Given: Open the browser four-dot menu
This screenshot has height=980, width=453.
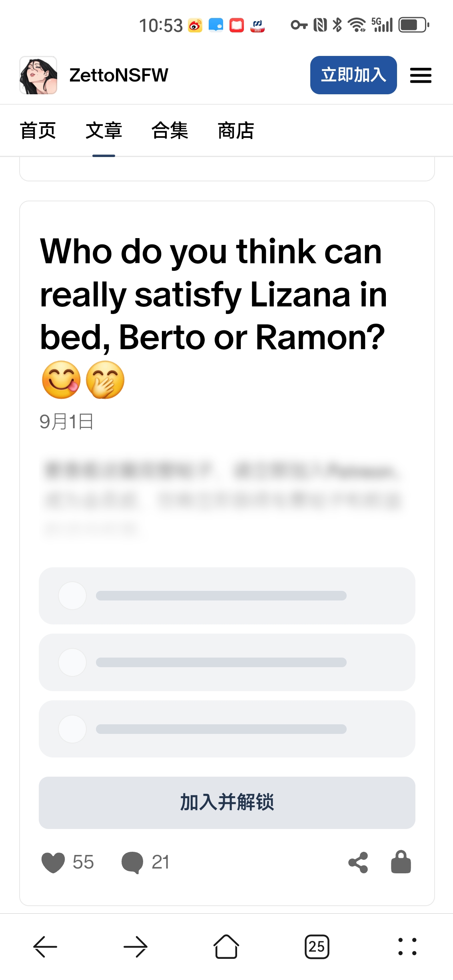Looking at the screenshot, I should [x=407, y=946].
